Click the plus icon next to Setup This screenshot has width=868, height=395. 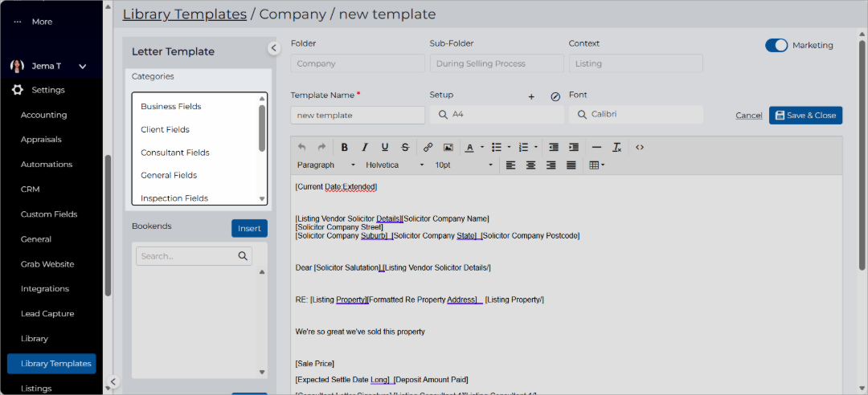[x=531, y=97]
